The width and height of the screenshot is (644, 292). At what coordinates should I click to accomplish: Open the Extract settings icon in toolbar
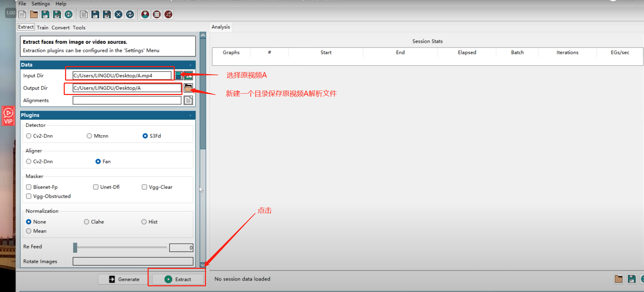tap(145, 14)
